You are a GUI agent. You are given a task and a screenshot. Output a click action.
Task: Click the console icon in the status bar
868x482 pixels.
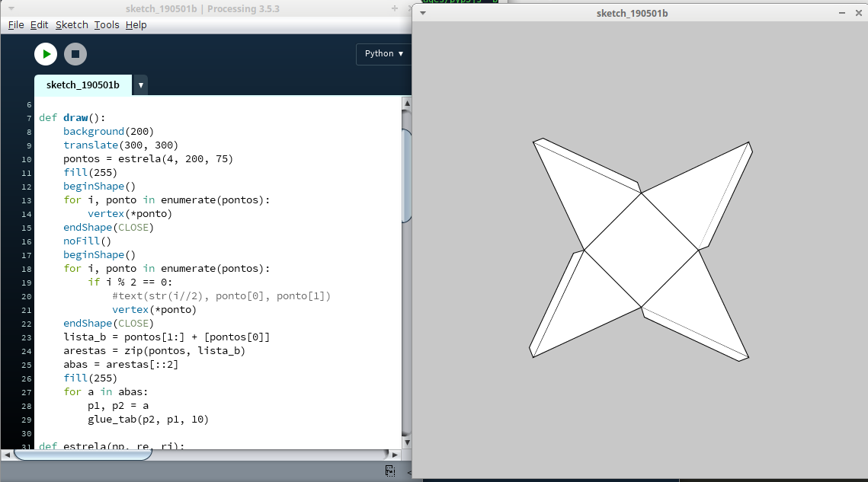coord(389,471)
